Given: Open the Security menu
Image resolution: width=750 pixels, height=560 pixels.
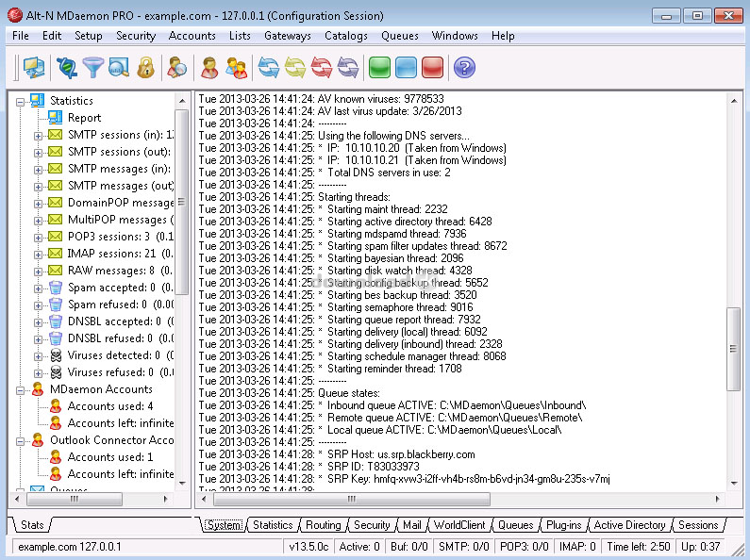Looking at the screenshot, I should pyautogui.click(x=136, y=36).
